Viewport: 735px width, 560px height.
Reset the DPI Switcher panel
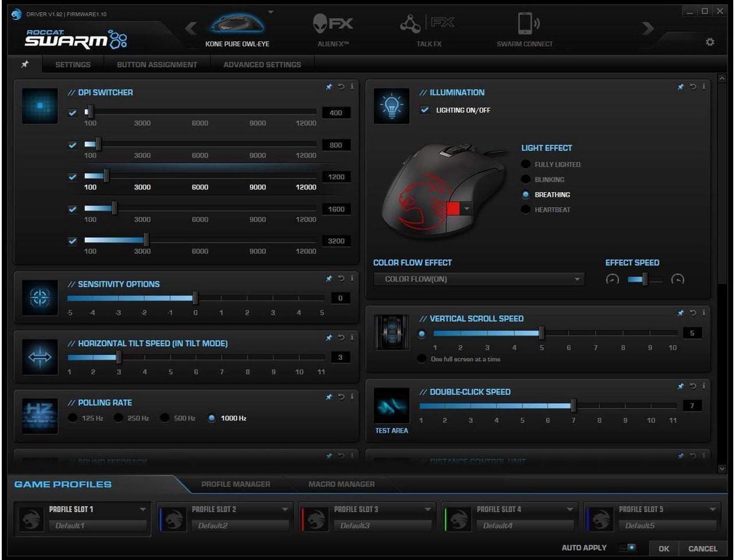point(341,87)
